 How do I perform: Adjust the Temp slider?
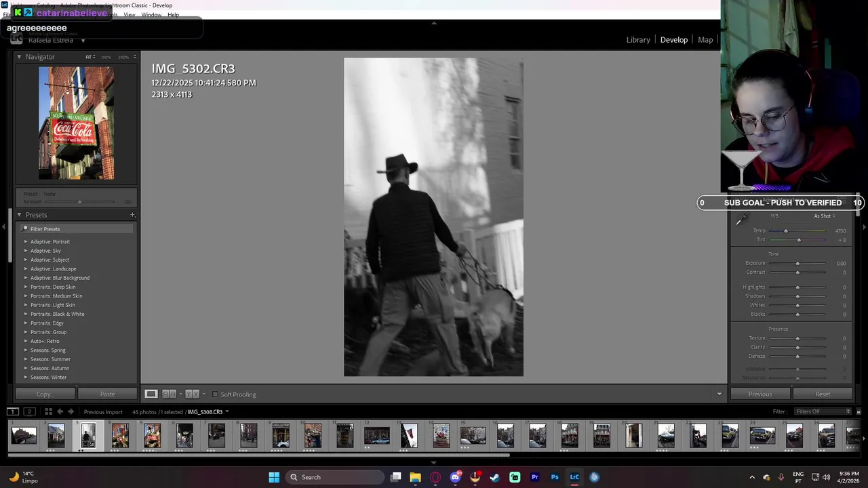pyautogui.click(x=786, y=230)
